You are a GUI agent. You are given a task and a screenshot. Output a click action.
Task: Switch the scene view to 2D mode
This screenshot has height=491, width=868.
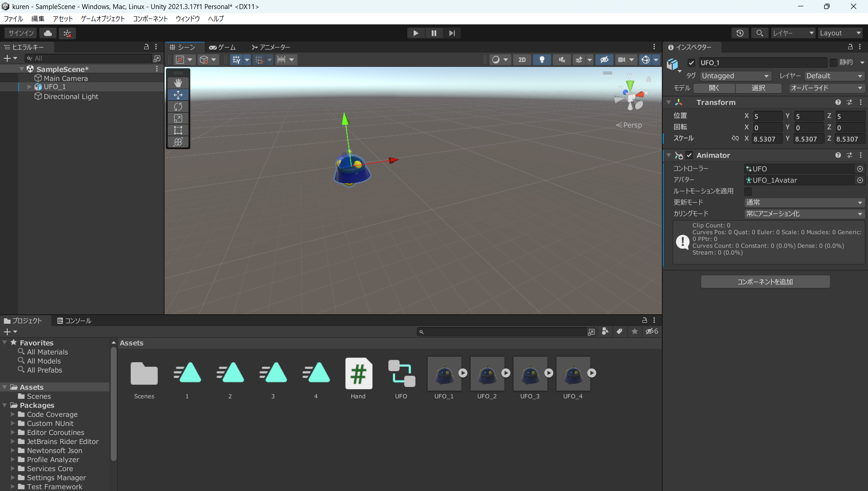(522, 59)
